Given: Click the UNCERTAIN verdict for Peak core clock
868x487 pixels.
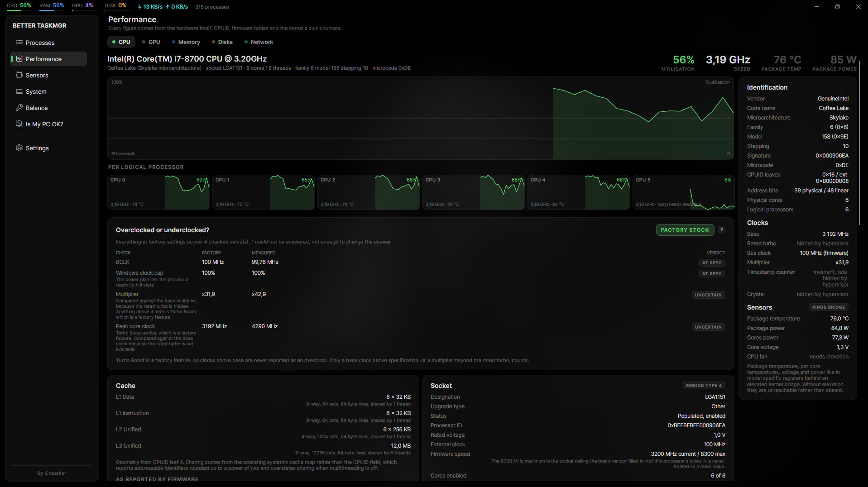Looking at the screenshot, I should pyautogui.click(x=708, y=327).
